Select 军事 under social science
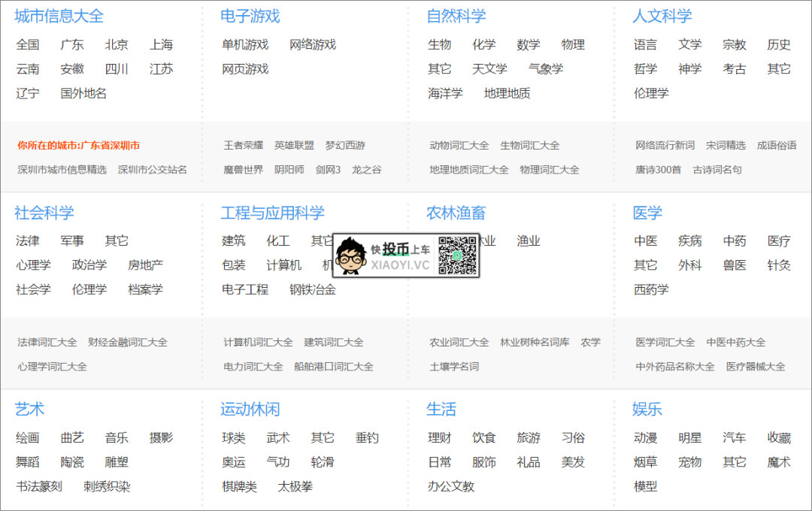This screenshot has height=511, width=812. [72, 240]
